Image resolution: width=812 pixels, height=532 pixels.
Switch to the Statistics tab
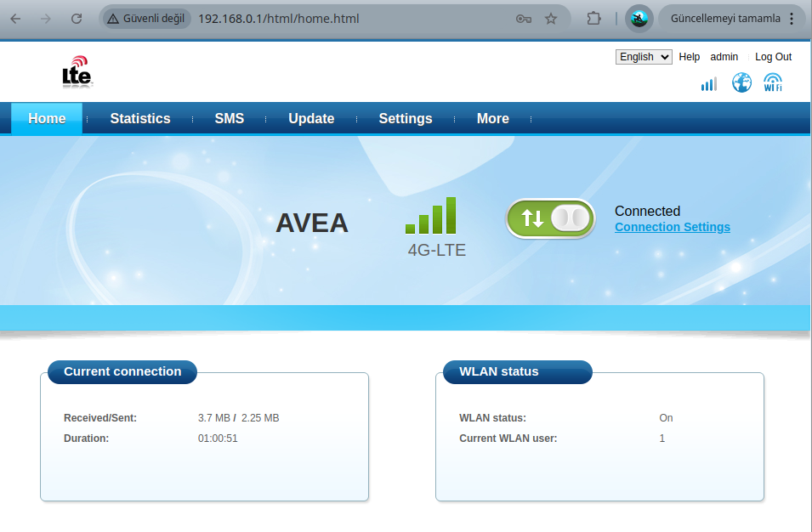click(x=139, y=118)
